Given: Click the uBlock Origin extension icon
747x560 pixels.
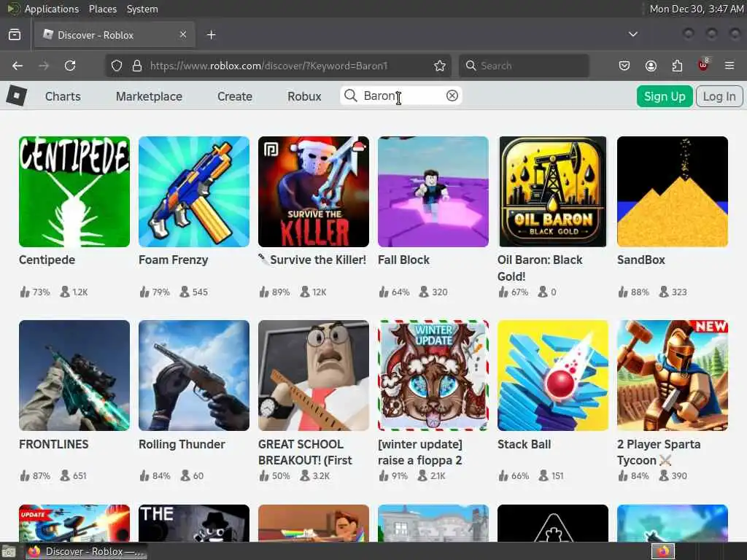Looking at the screenshot, I should pyautogui.click(x=703, y=65).
